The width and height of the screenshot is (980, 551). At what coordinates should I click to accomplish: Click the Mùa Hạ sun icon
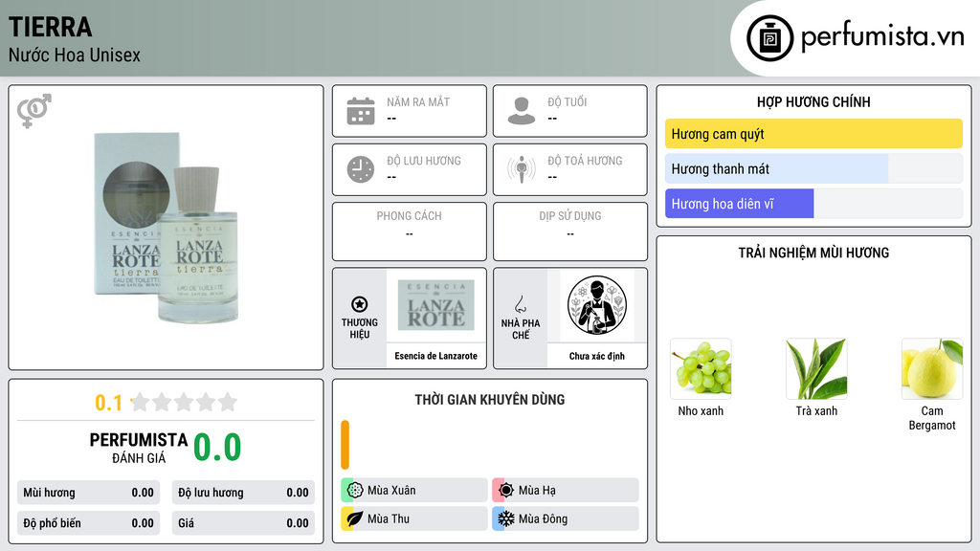[505, 491]
